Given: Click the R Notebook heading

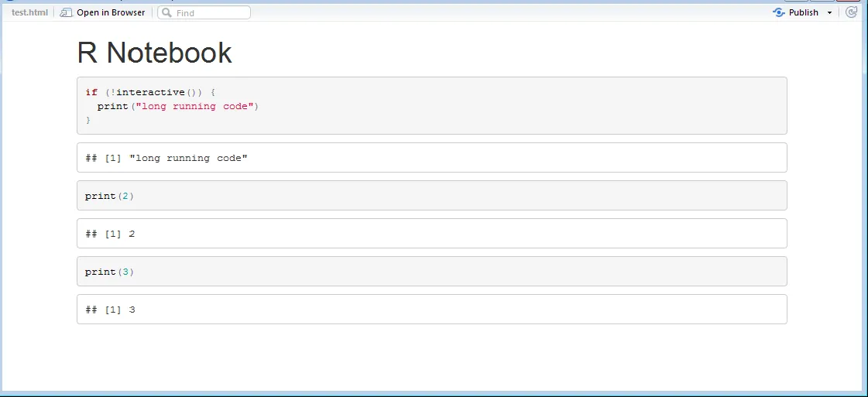Looking at the screenshot, I should coord(154,53).
